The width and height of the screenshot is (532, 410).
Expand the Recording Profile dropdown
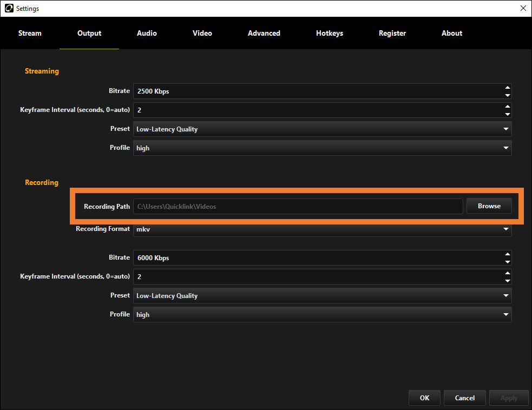323,315
